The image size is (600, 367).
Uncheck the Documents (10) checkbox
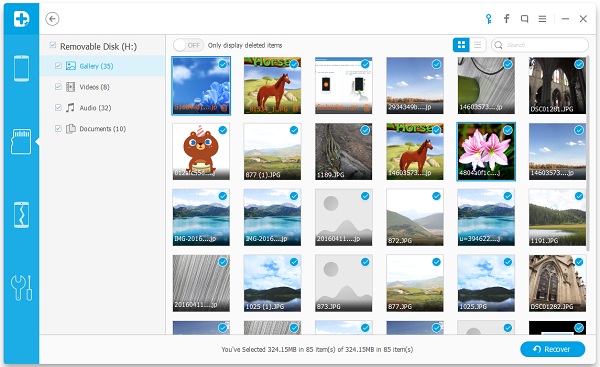[x=58, y=129]
